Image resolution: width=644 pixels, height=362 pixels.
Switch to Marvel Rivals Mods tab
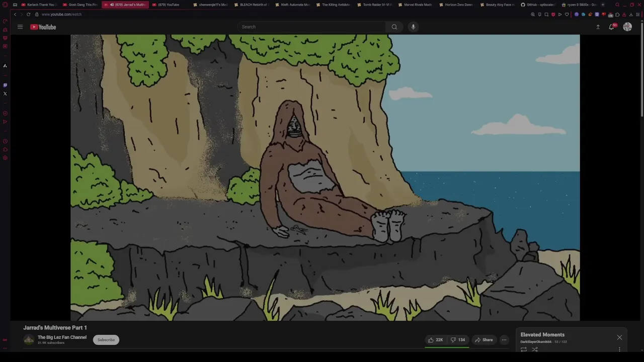point(416,5)
